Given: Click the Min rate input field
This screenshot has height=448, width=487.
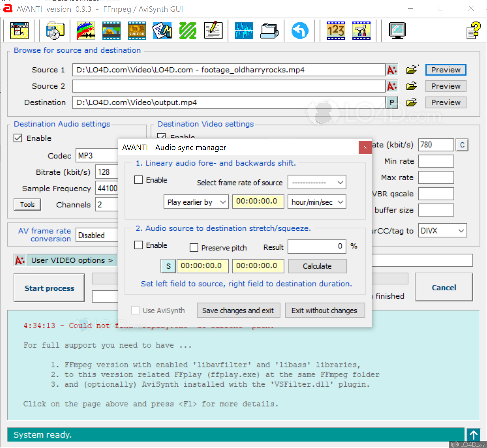Looking at the screenshot, I should [x=436, y=161].
